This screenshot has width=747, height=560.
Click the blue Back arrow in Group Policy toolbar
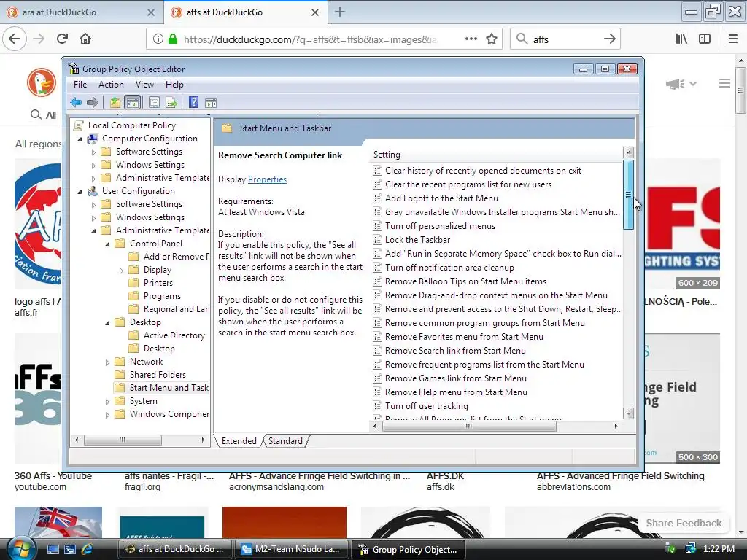coord(76,102)
